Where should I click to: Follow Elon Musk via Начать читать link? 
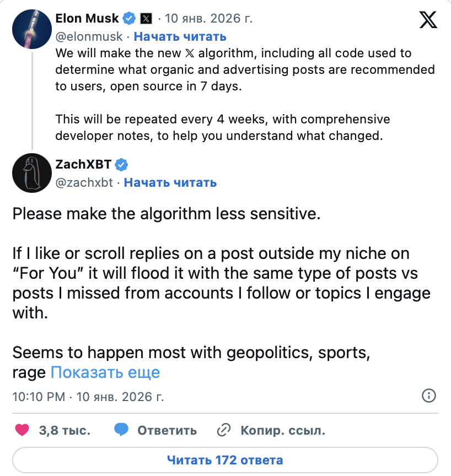coord(180,36)
